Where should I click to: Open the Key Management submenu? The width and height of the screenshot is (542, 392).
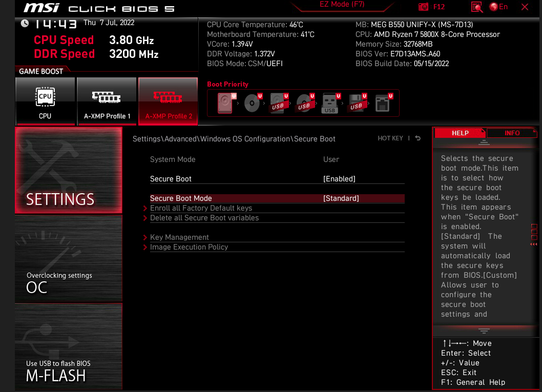(x=179, y=237)
